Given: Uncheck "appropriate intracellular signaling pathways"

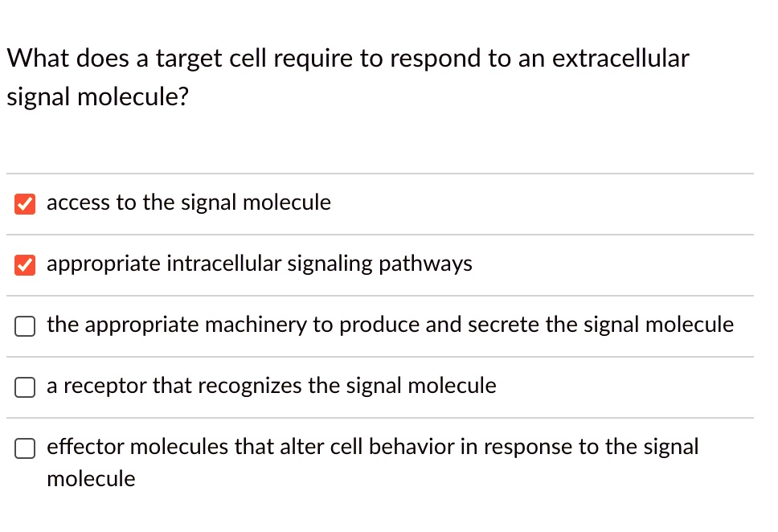Looking at the screenshot, I should tap(24, 264).
